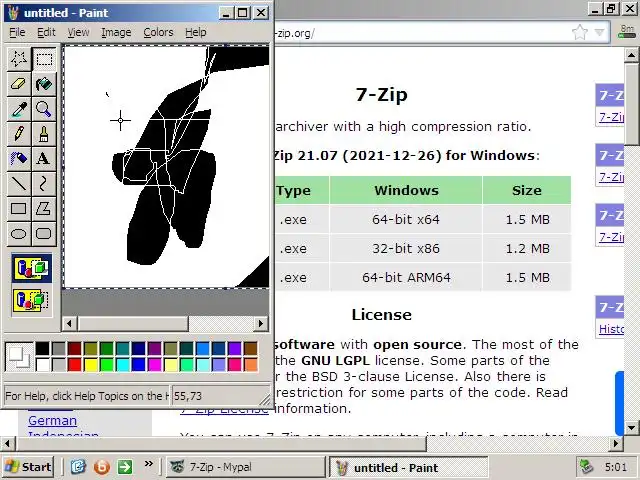The width and height of the screenshot is (640, 480).
Task: Activate the Magnifier tool in Paint
Action: 44,109
